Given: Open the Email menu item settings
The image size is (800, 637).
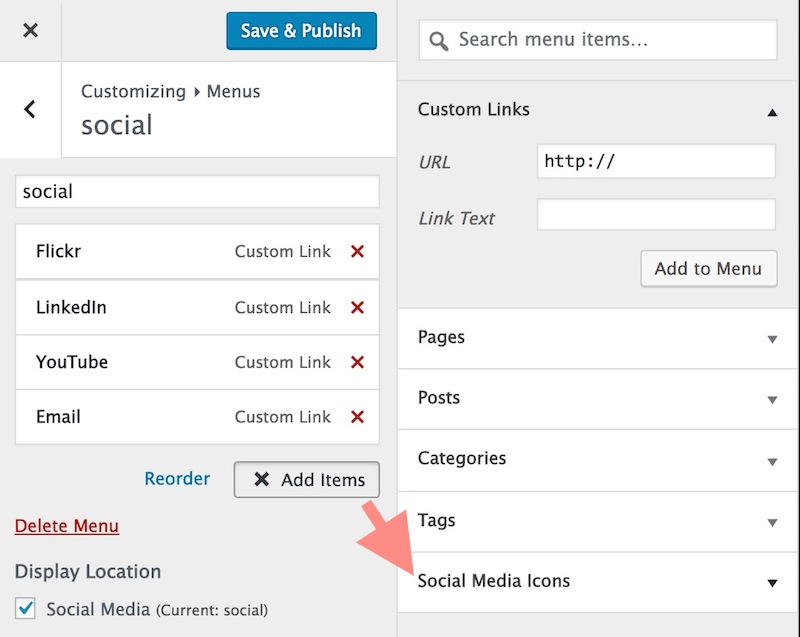Looking at the screenshot, I should point(197,417).
